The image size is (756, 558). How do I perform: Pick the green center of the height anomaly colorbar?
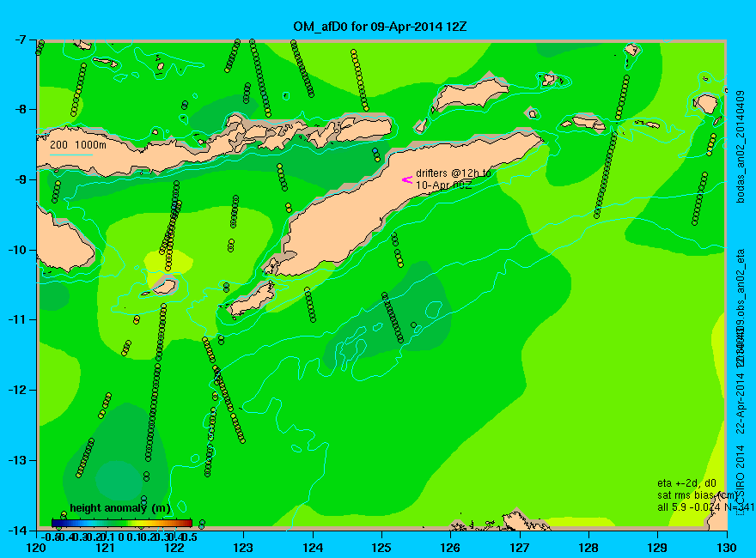coord(122,523)
